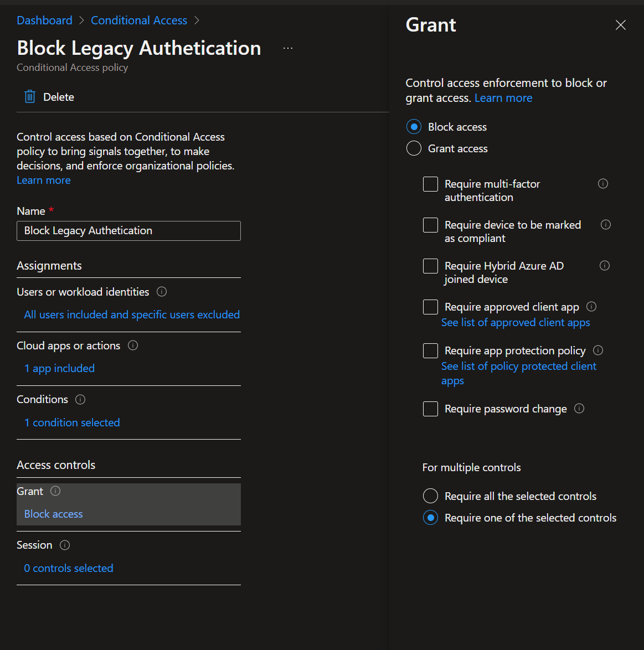Click info icon for compliant device requirement
The width and height of the screenshot is (644, 650).
click(606, 225)
